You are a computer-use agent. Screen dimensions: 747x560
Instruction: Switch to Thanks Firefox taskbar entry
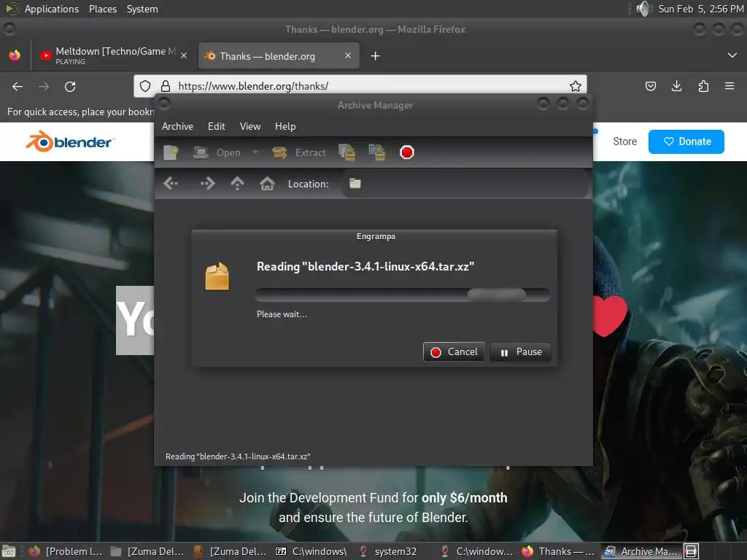[x=558, y=551]
